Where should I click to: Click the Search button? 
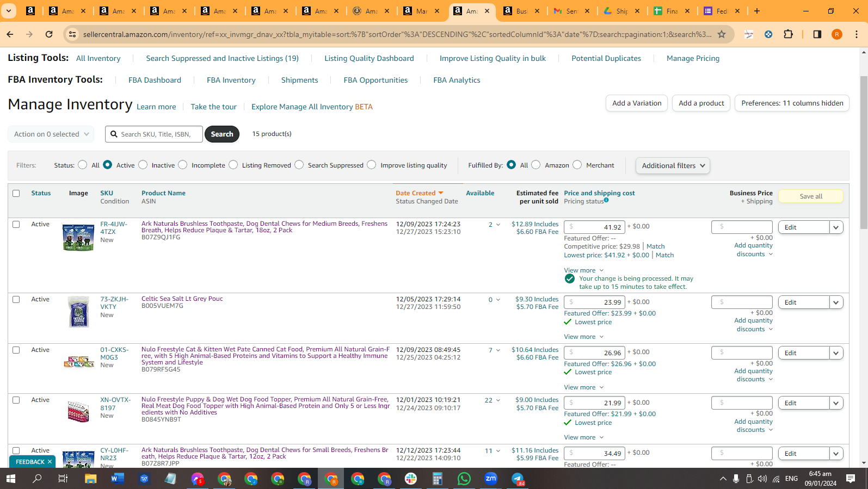222,134
